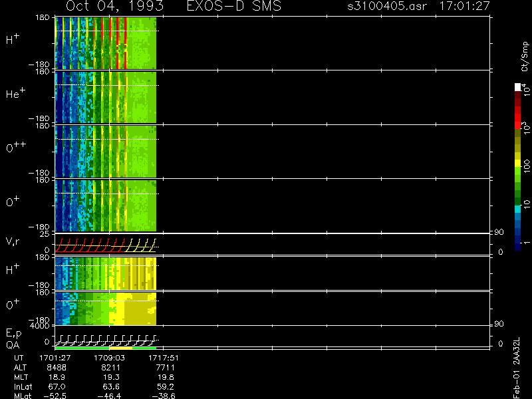Click the Ct/Smp color bar unit label
The image size is (532, 399).
(525, 57)
